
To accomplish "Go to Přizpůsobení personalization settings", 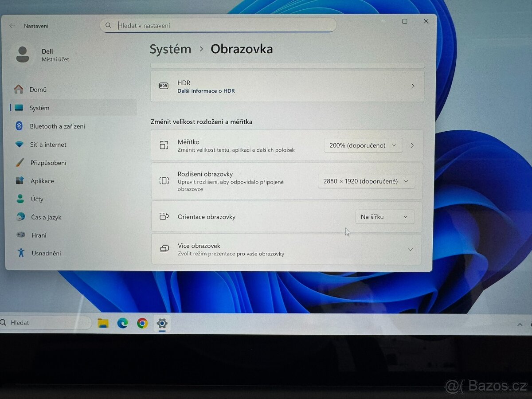I will (48, 163).
